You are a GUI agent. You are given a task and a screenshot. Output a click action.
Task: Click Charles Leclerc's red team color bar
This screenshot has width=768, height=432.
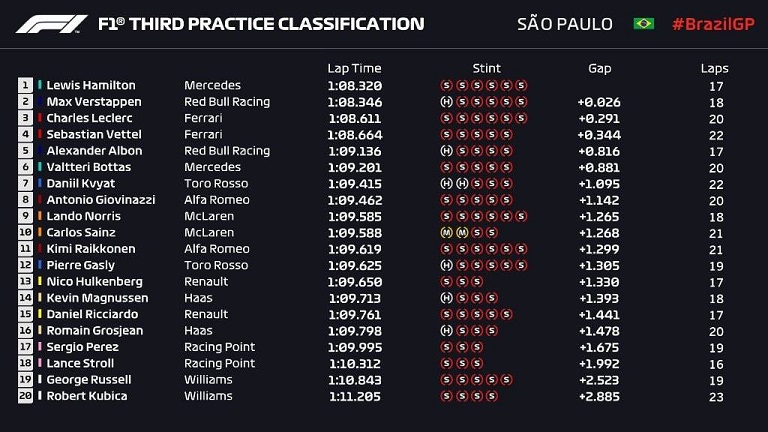40,118
